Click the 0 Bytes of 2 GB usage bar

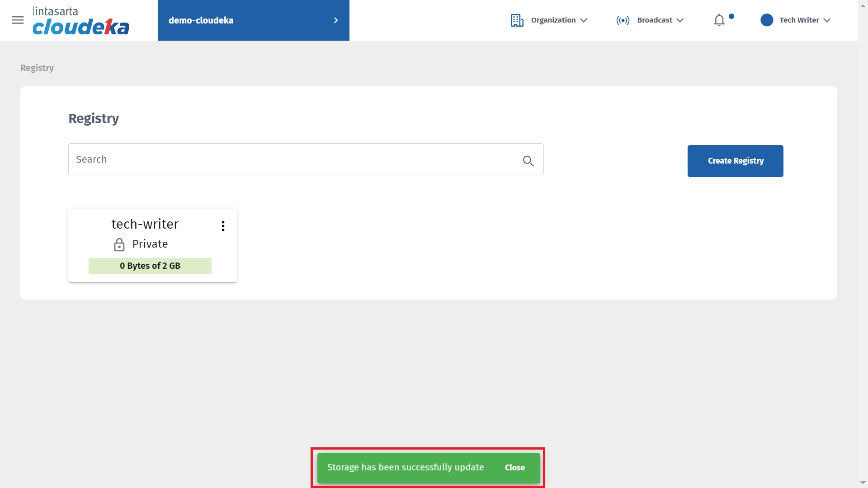coord(150,266)
